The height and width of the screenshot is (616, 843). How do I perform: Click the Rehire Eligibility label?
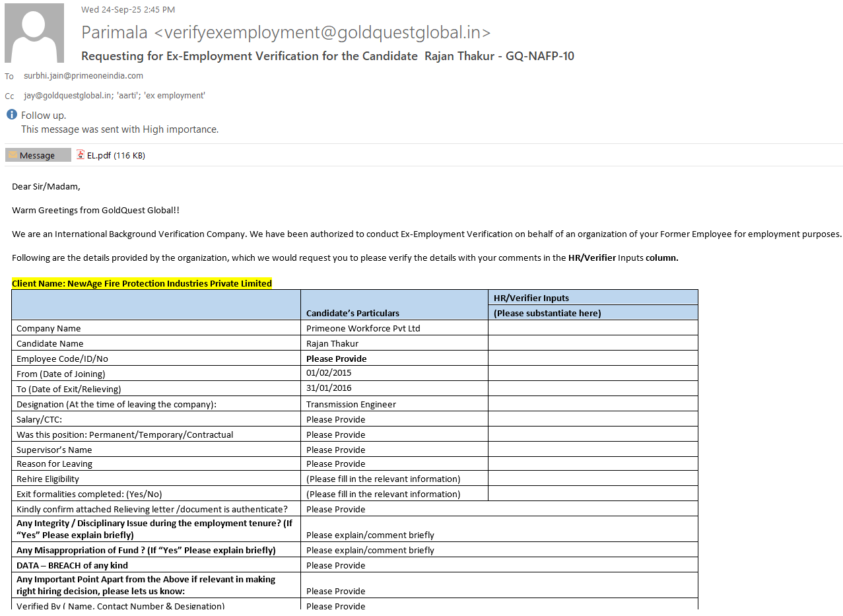coord(48,479)
